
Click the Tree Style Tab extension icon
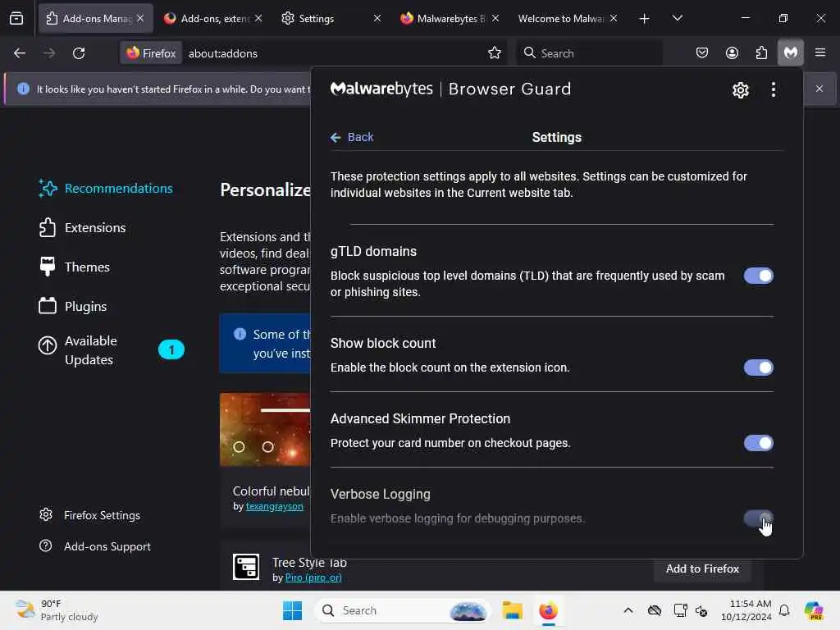click(246, 566)
